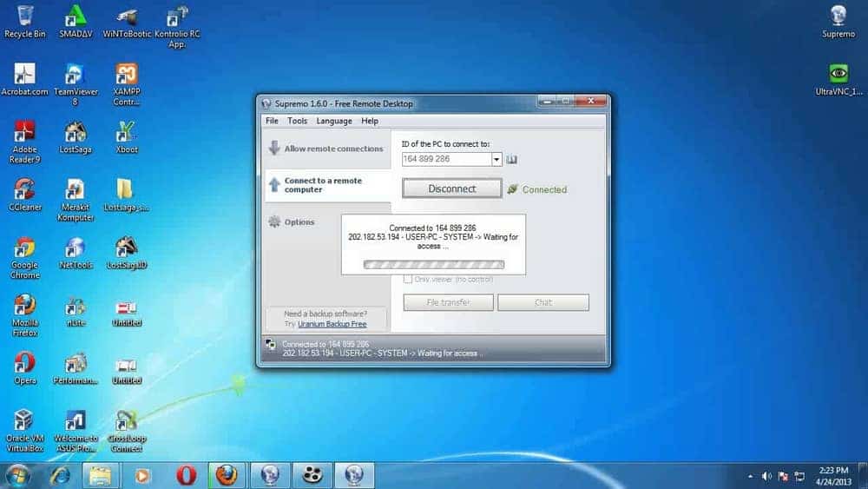Image resolution: width=868 pixels, height=489 pixels.
Task: Open the taskbar clock showing 2:23 PM
Action: (834, 476)
